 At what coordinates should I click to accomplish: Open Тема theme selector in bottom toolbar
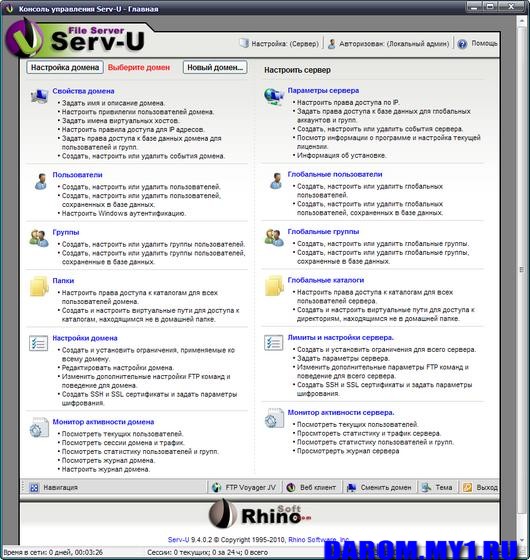(437, 488)
